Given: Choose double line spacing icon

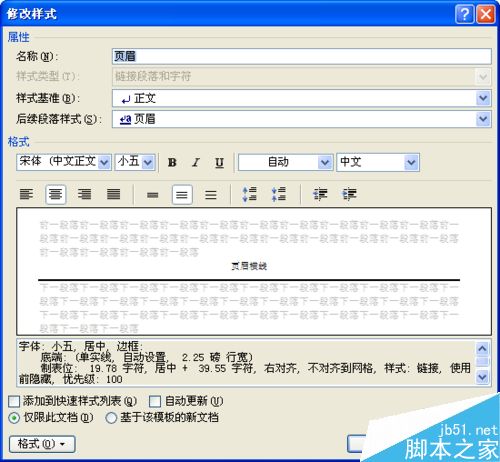Looking at the screenshot, I should tap(211, 195).
